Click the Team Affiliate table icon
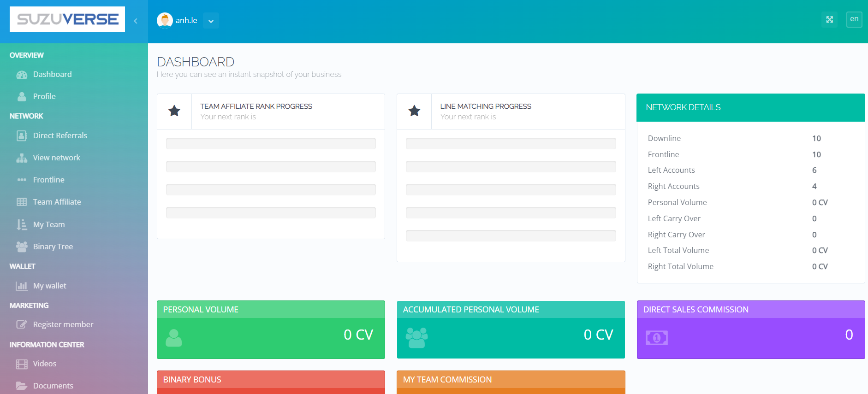868x394 pixels. pyautogui.click(x=22, y=202)
